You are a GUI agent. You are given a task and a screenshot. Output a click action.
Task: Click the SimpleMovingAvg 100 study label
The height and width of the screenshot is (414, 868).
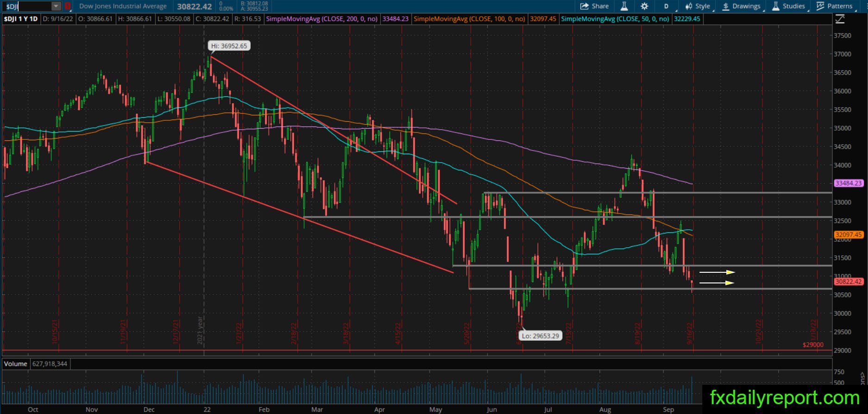[x=469, y=19]
